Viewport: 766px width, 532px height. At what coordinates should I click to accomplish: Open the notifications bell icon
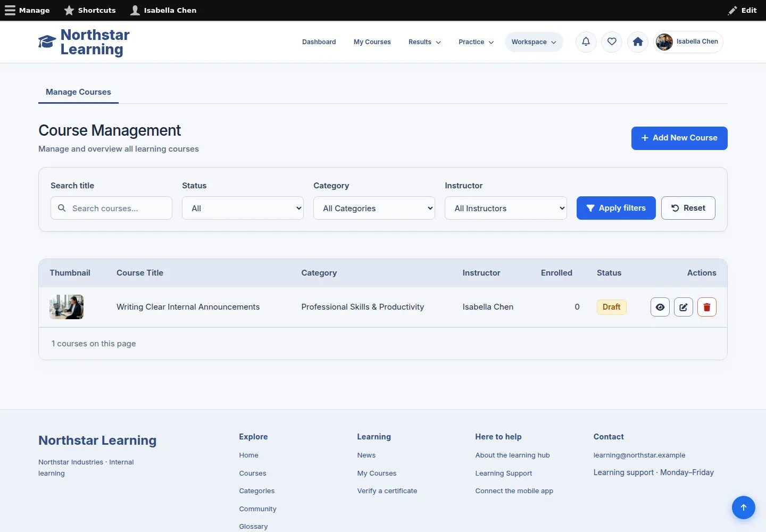pos(586,41)
